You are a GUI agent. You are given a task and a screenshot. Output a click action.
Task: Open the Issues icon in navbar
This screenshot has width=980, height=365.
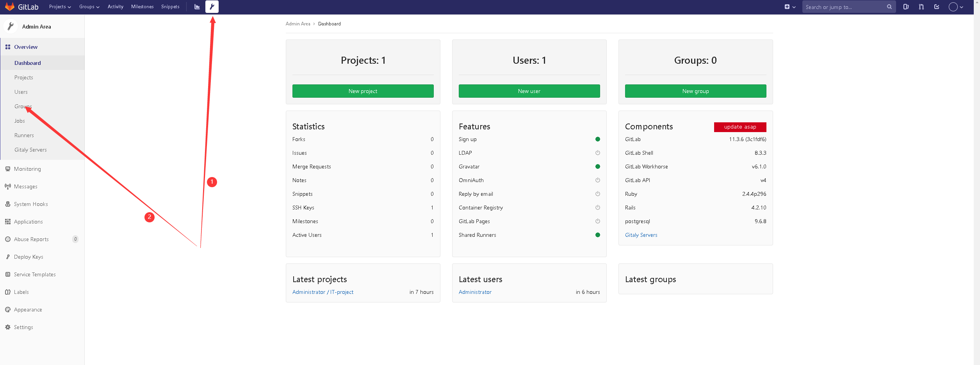[x=906, y=7]
